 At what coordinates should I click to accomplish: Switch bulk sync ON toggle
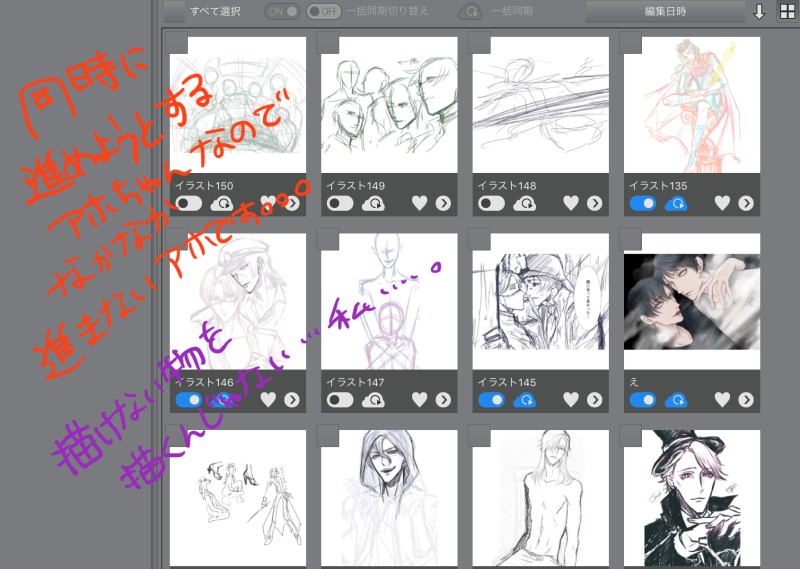[282, 11]
